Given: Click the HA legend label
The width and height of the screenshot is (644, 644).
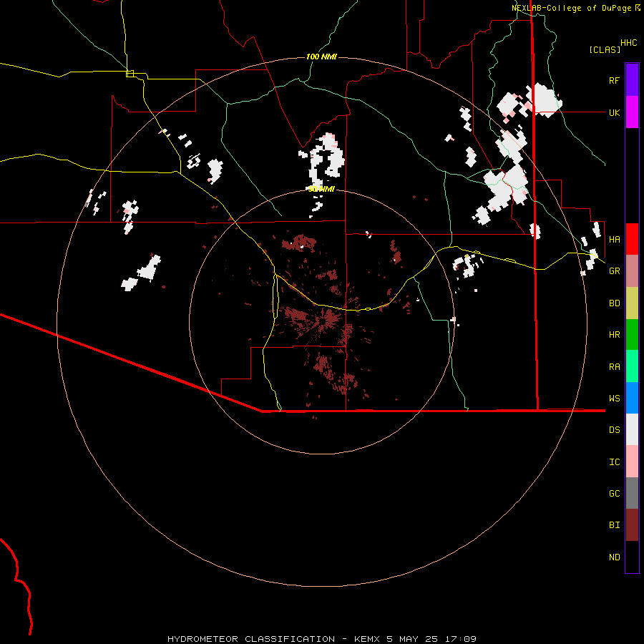Looking at the screenshot, I should pyautogui.click(x=614, y=239).
